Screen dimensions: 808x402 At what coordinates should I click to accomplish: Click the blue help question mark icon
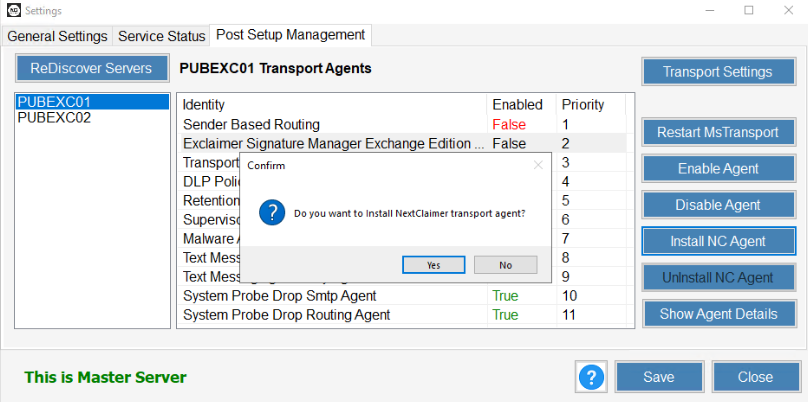[591, 377]
